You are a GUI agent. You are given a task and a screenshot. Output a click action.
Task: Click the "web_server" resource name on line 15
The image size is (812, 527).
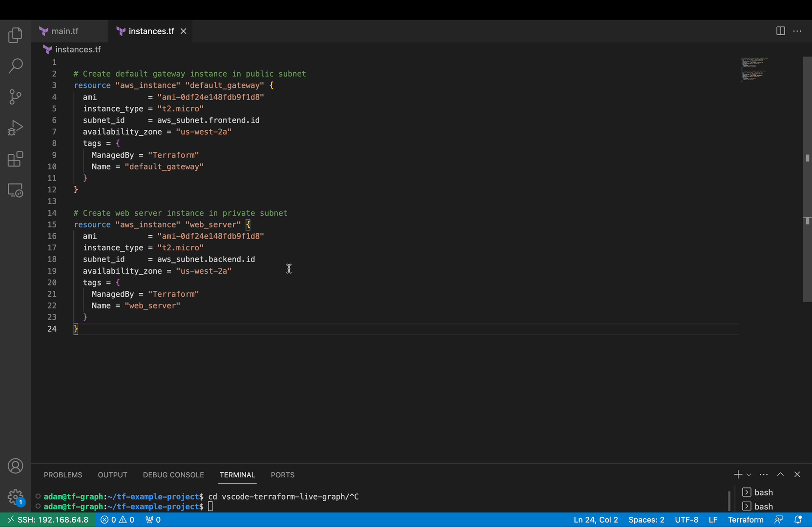pyautogui.click(x=213, y=224)
